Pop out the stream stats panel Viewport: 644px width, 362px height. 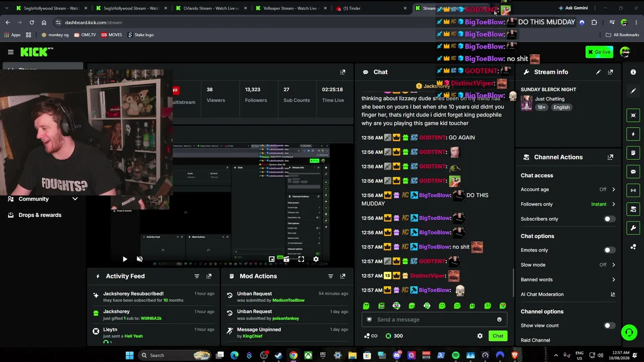point(343,72)
